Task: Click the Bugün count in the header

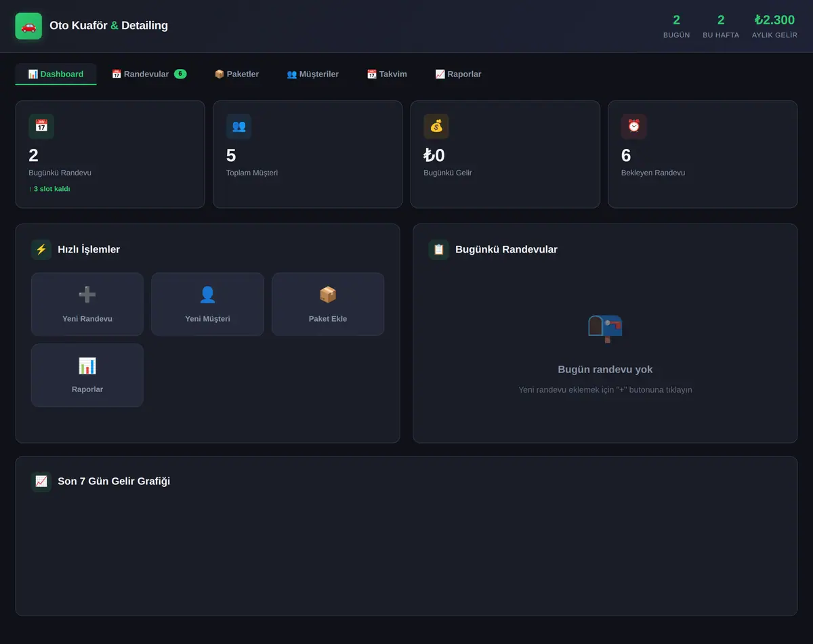Action: [676, 20]
